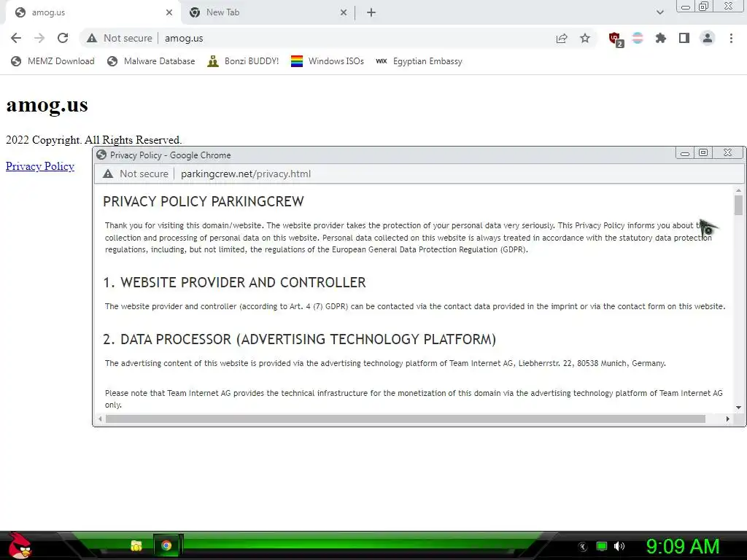
Task: Click the Privacy Policy link on amog.us
Action: [40, 166]
